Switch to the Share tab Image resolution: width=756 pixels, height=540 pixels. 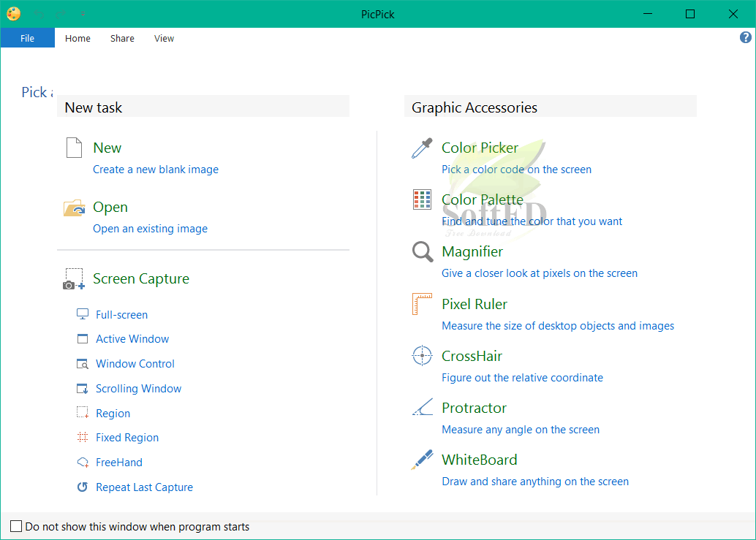122,39
